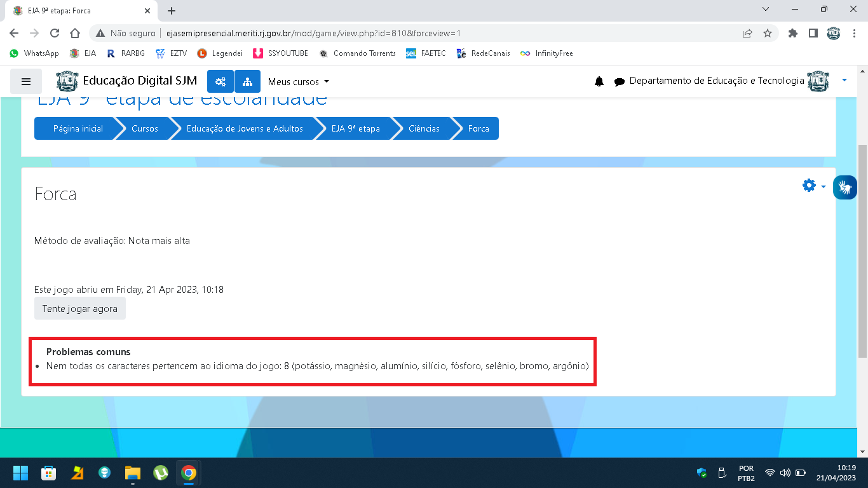868x488 pixels.
Task: Open the EZTV bookmark
Action: [172, 53]
